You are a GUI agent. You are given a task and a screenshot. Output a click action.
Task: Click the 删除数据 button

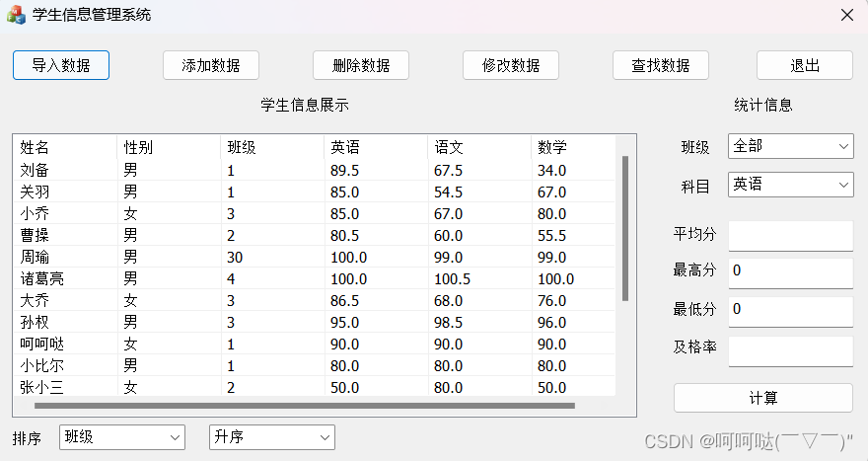pyautogui.click(x=361, y=65)
